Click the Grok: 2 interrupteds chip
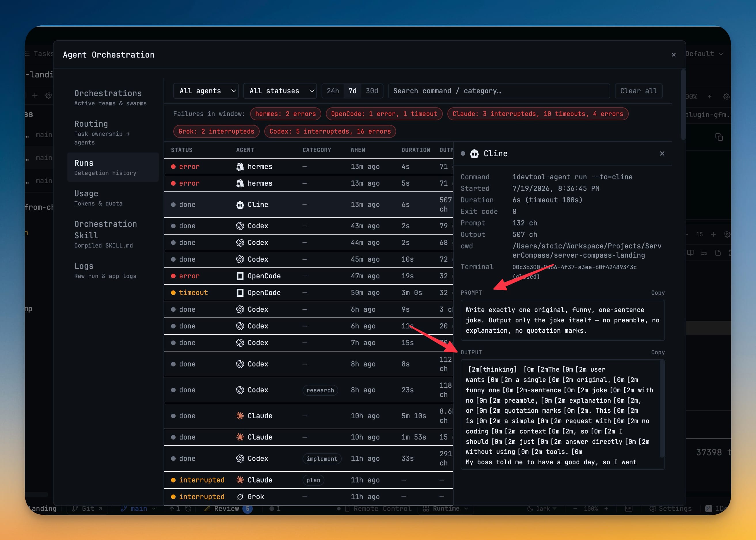Image resolution: width=756 pixels, height=540 pixels. point(216,131)
